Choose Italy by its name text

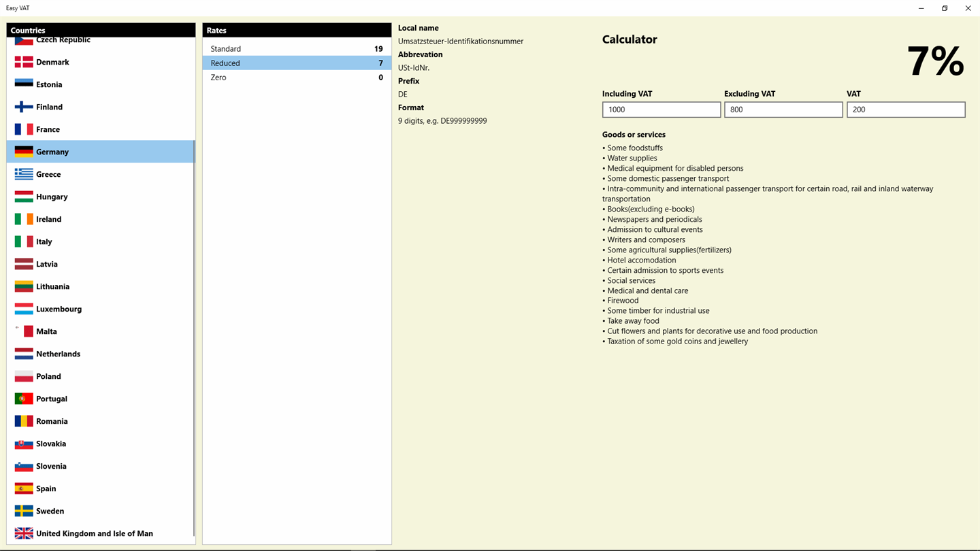[x=44, y=241]
